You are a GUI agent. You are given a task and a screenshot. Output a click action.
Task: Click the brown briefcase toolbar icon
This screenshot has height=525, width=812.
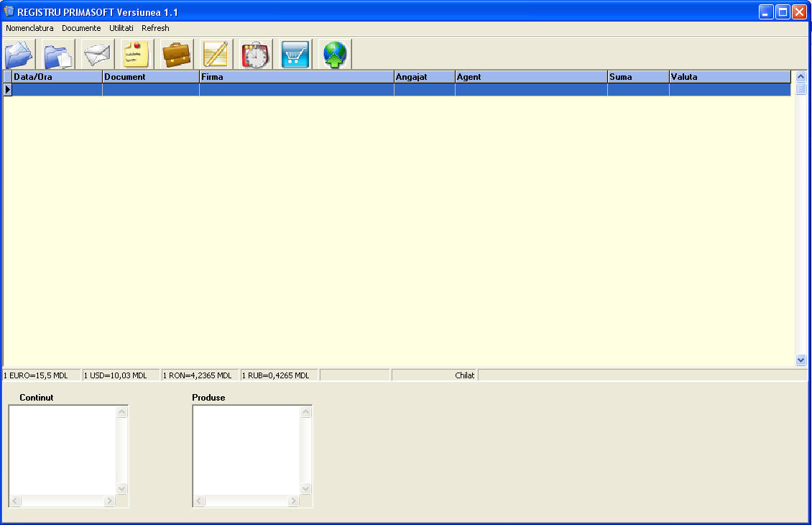point(177,55)
